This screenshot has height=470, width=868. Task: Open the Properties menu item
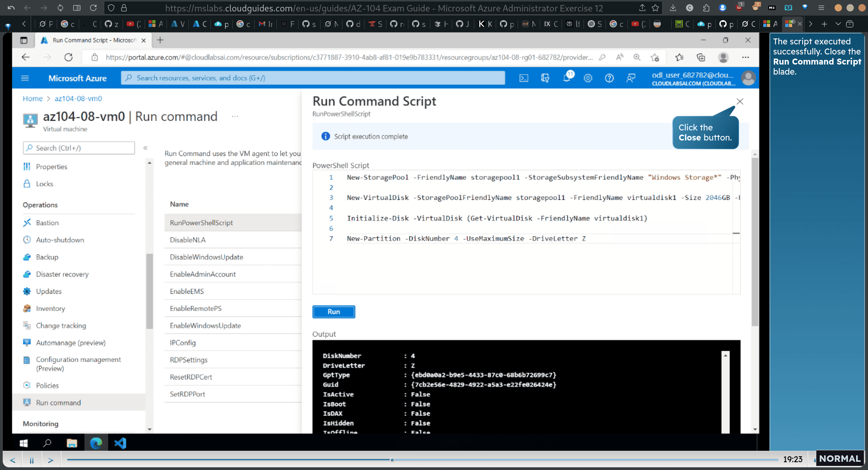pyautogui.click(x=52, y=167)
